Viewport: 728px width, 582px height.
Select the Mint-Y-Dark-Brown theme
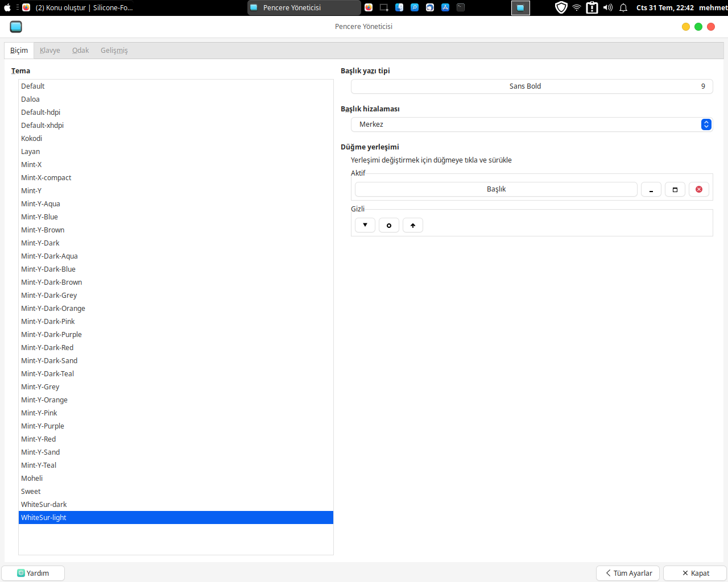(176, 282)
